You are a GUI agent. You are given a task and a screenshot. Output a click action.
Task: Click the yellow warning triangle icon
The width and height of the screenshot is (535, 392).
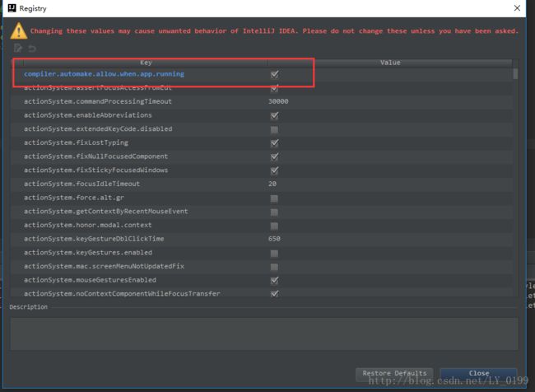(19, 31)
